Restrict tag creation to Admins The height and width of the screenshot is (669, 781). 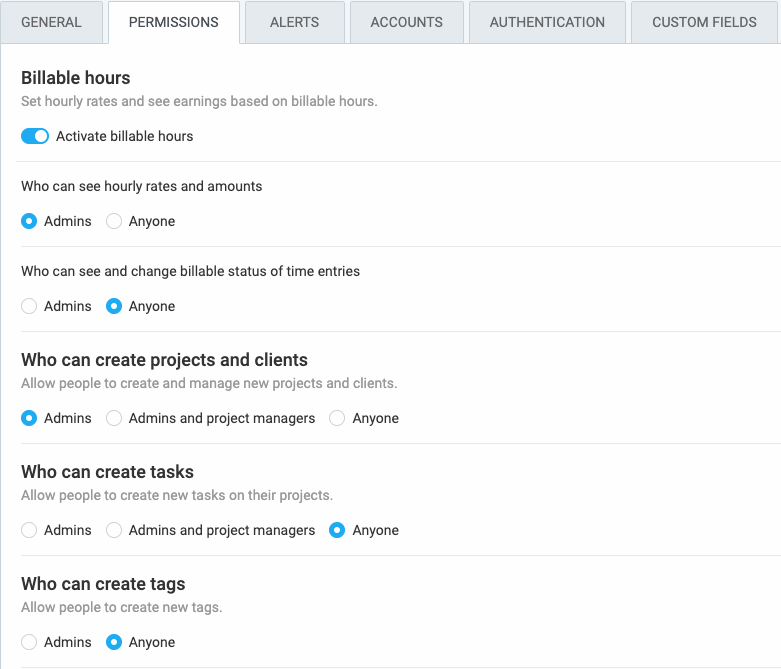tap(30, 642)
